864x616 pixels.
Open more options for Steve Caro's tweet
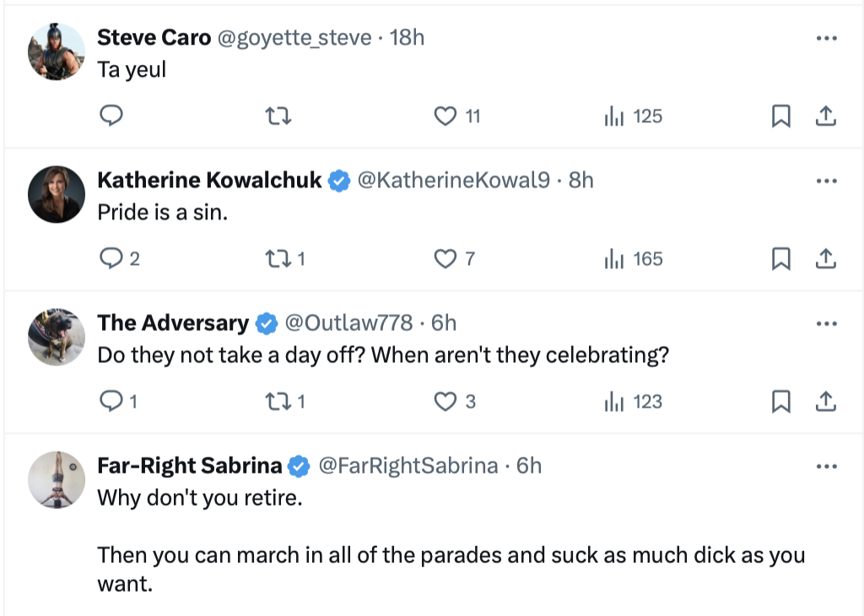(x=827, y=38)
